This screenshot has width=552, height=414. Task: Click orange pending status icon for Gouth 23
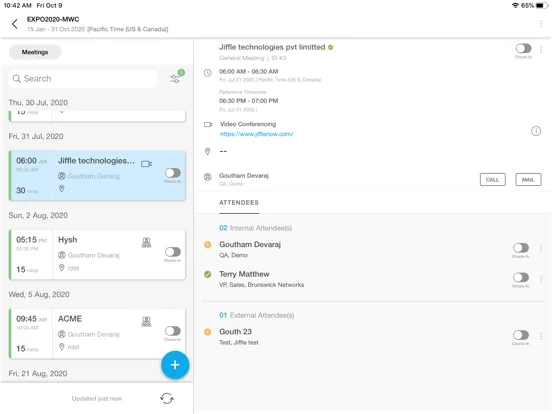click(x=208, y=332)
